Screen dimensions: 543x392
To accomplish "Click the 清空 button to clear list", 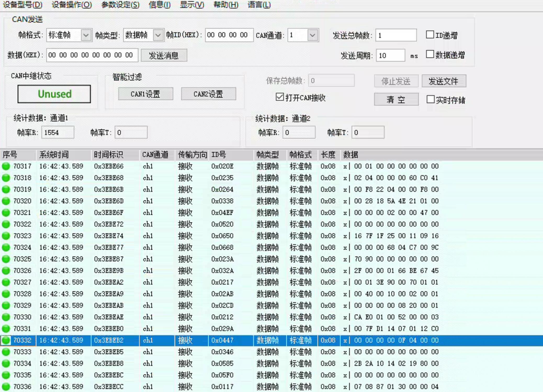I will [x=396, y=99].
